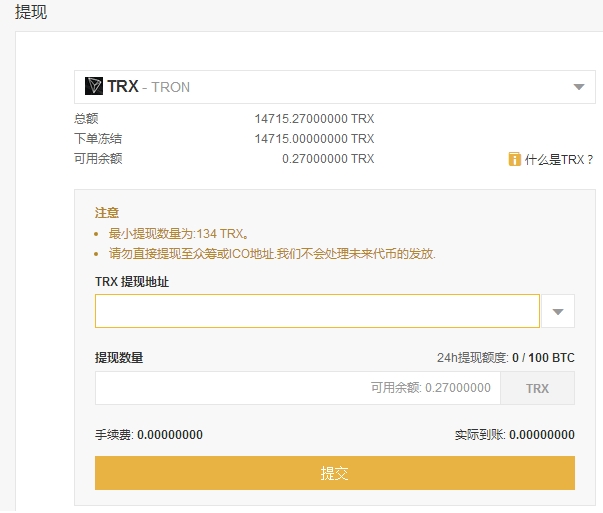Click the 总额 14715.27000000 TRX amount
The height and width of the screenshot is (513, 603).
click(x=314, y=118)
